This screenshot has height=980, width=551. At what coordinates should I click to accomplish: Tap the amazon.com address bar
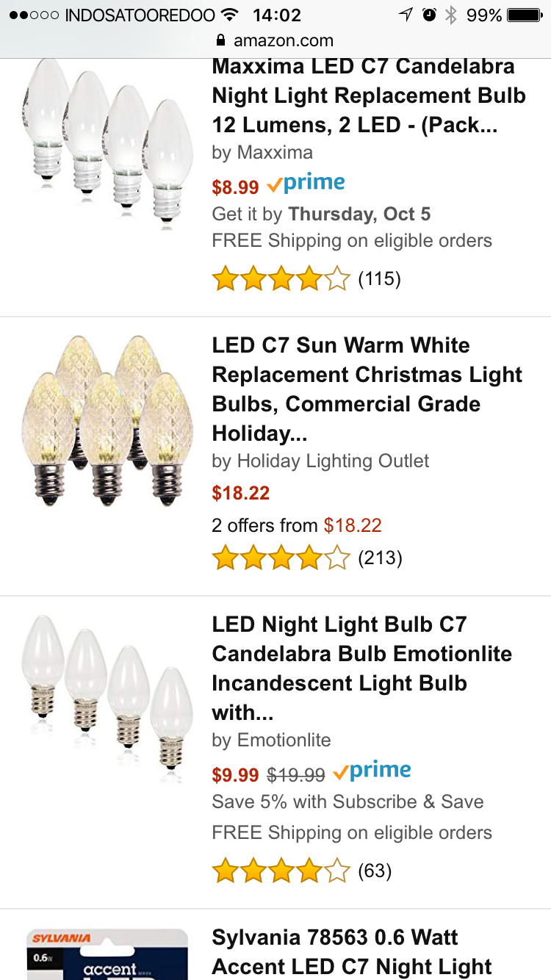275,40
